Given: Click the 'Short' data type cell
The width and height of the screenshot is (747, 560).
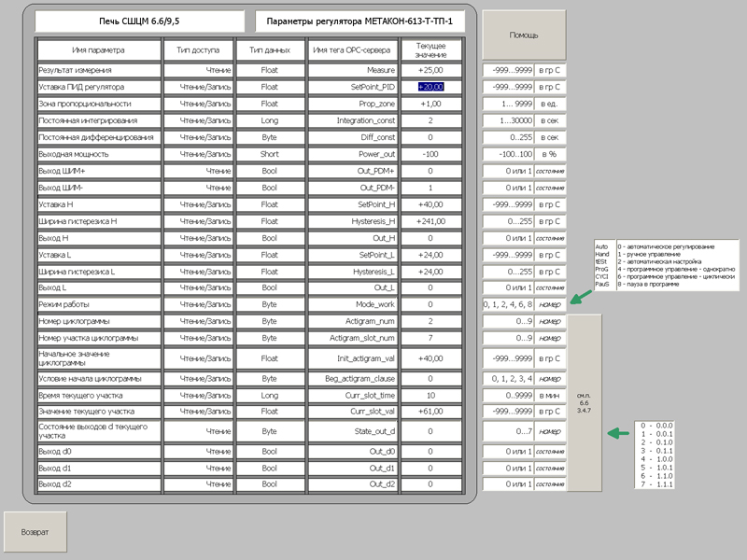Looking at the screenshot, I should point(270,154).
